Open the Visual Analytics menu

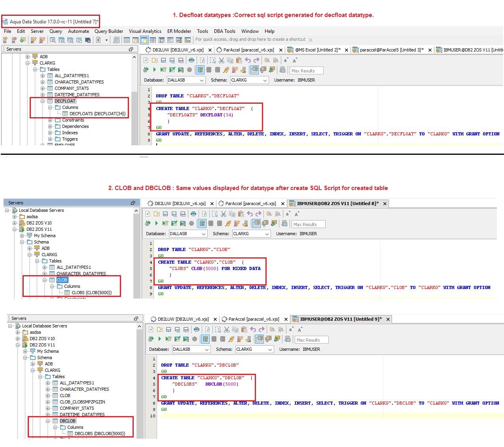tap(145, 31)
